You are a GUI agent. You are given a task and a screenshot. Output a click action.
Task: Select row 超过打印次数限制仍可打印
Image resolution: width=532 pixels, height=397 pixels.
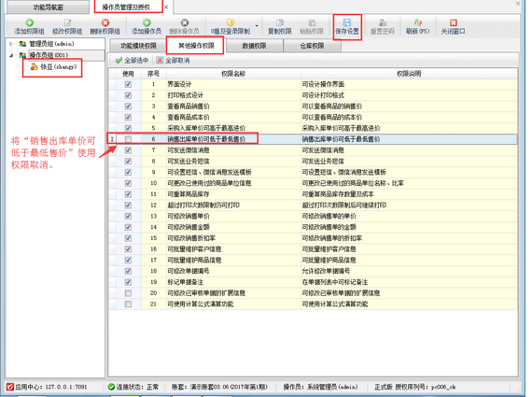tap(314, 206)
